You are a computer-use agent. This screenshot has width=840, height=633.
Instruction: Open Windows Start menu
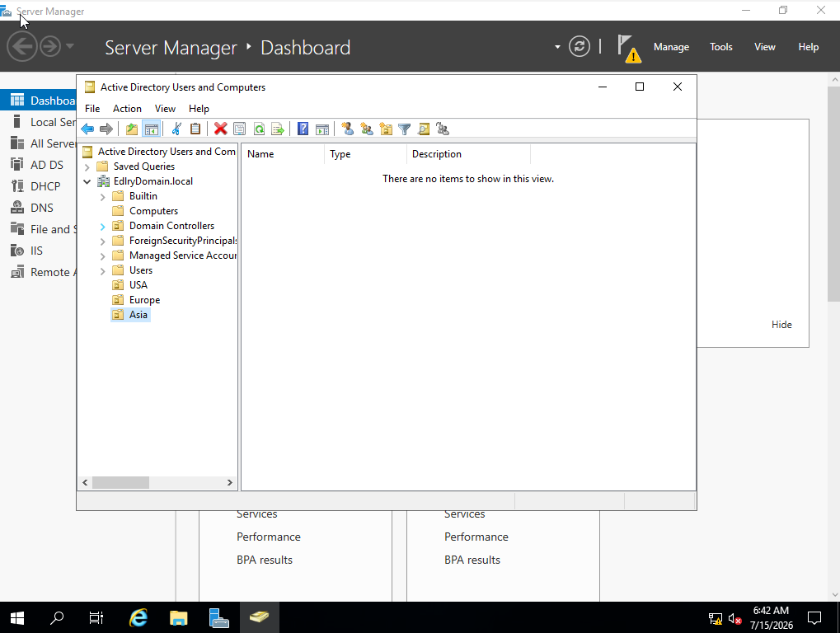pyautogui.click(x=17, y=618)
